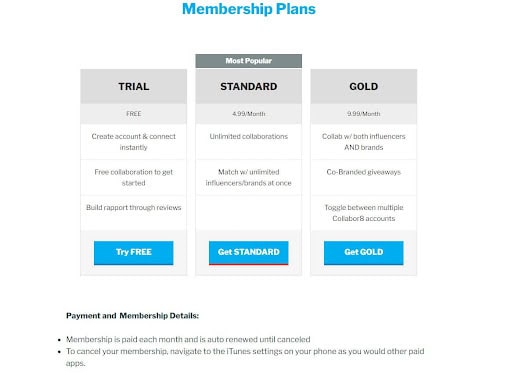Image resolution: width=512 pixels, height=387 pixels.
Task: Select the TRIAL plan header
Action: [x=134, y=87]
